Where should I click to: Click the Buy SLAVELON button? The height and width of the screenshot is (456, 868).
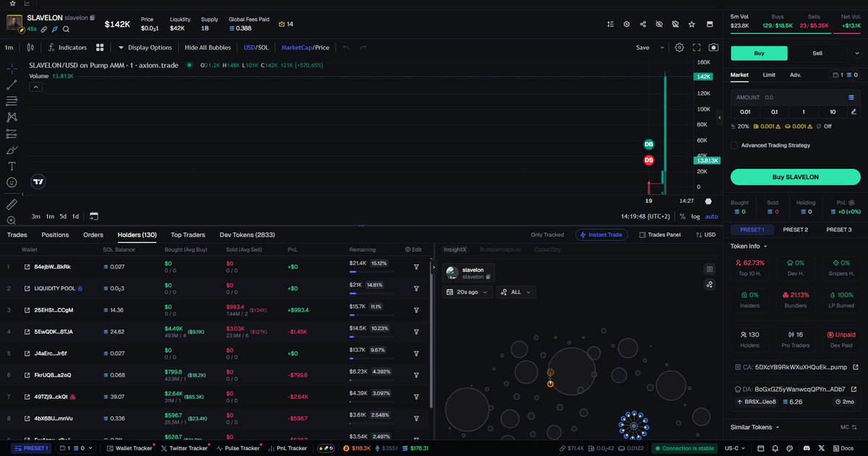pos(796,177)
